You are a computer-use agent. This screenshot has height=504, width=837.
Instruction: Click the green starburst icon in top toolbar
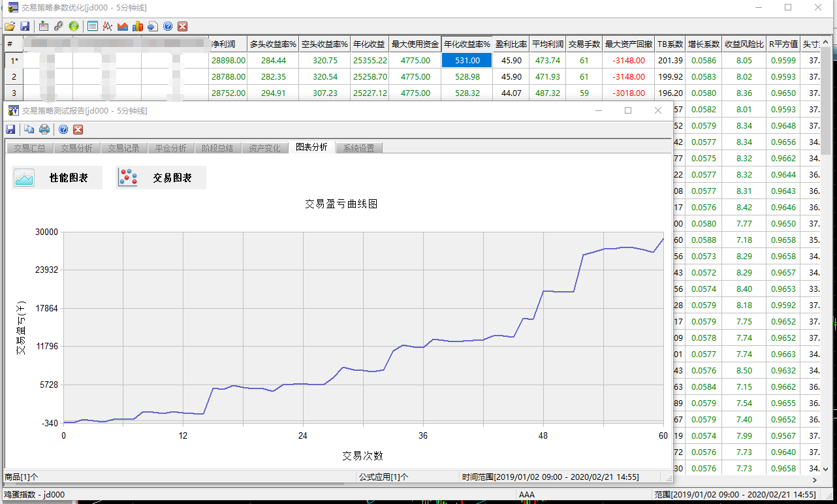74,26
